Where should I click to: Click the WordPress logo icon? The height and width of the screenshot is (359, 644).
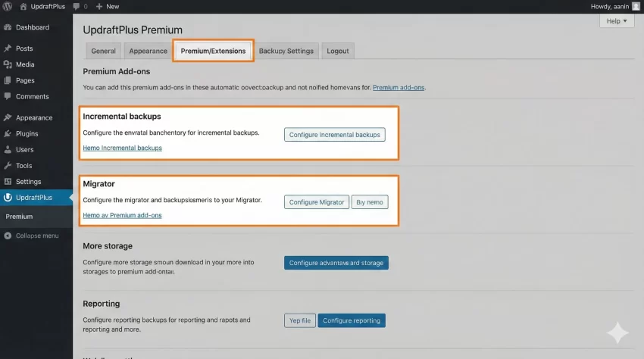[x=8, y=6]
